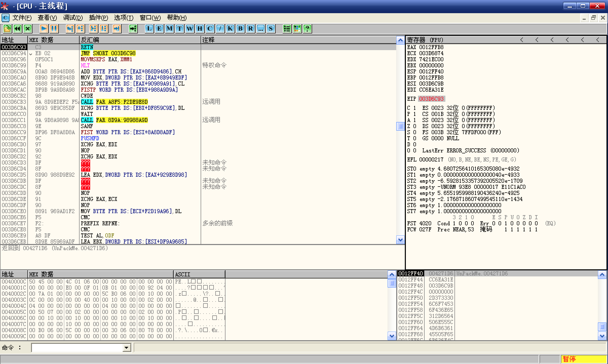Toggle the Z flag value
The image size is (608, 364).
pyautogui.click(x=414, y=126)
